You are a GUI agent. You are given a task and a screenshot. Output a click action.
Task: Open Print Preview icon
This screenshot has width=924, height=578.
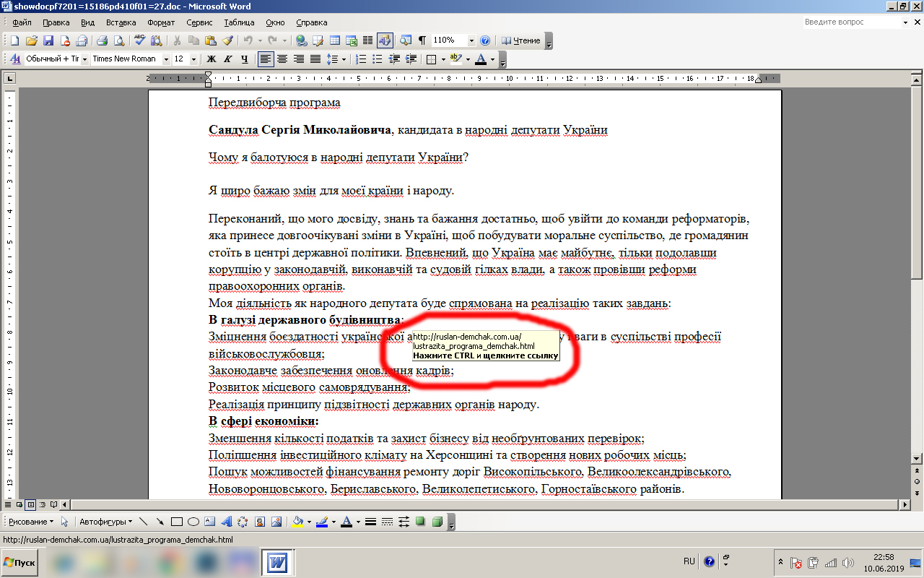pyautogui.click(x=119, y=40)
